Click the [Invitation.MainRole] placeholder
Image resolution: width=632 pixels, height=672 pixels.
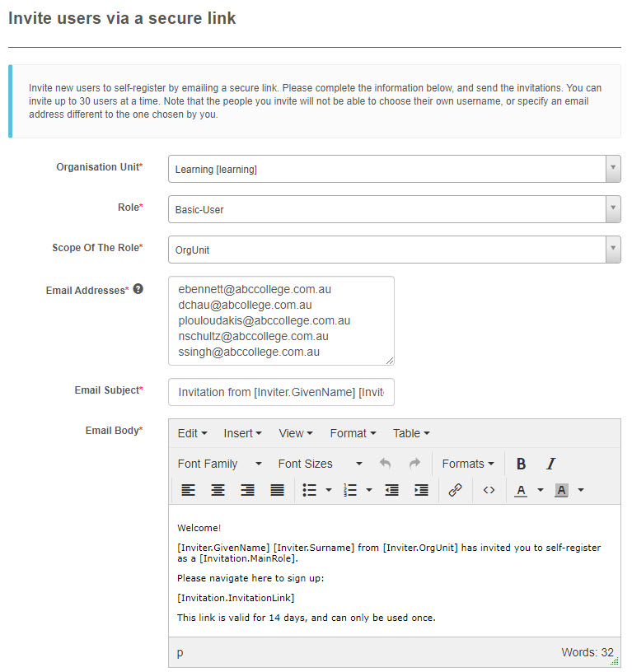(x=248, y=558)
